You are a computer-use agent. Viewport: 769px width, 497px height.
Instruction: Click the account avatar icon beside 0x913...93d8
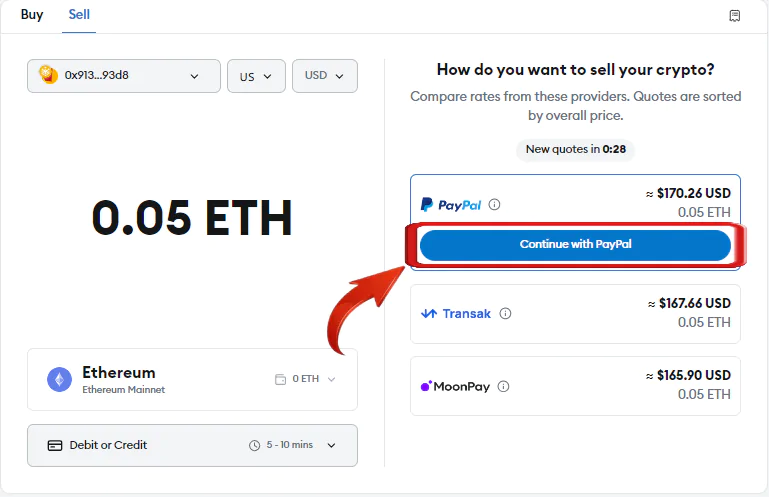pyautogui.click(x=48, y=75)
